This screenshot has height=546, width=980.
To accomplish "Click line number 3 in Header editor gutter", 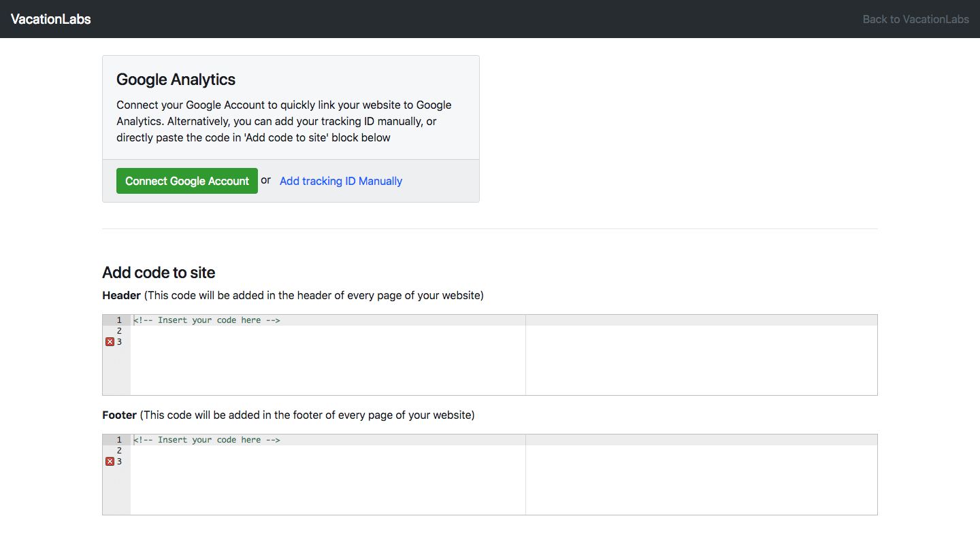I will click(119, 342).
